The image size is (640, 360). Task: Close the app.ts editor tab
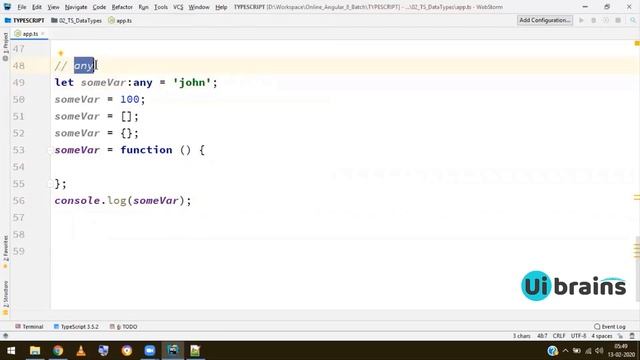coord(43,34)
